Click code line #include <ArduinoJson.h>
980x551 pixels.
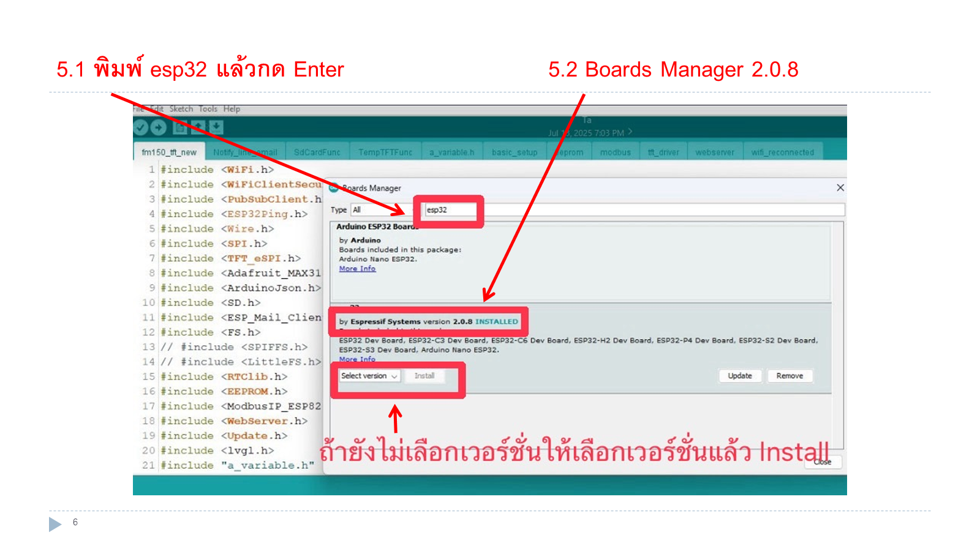coord(241,288)
